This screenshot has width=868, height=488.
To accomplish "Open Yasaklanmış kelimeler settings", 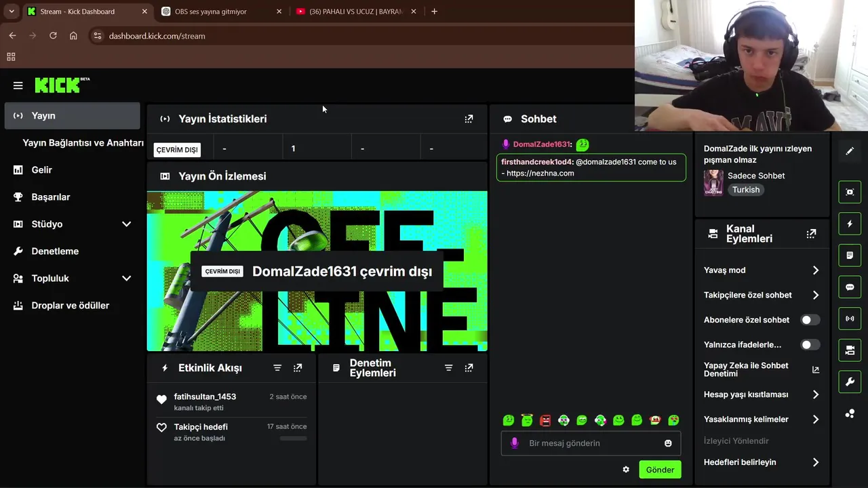I will pyautogui.click(x=762, y=420).
